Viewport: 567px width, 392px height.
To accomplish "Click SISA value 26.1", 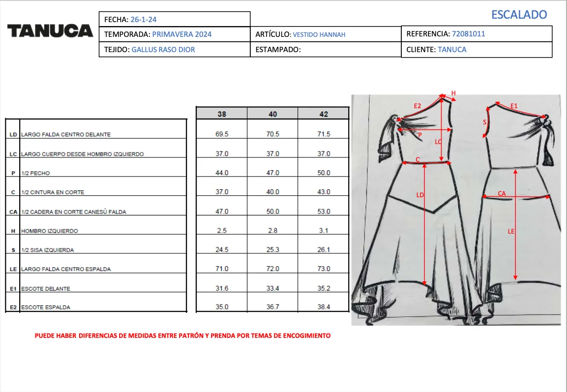I will 324,249.
